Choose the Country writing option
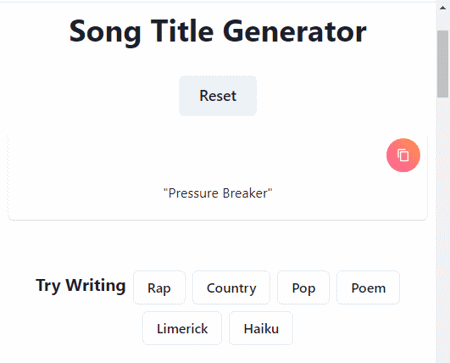Viewport: 450px width, 363px height. 231,288
